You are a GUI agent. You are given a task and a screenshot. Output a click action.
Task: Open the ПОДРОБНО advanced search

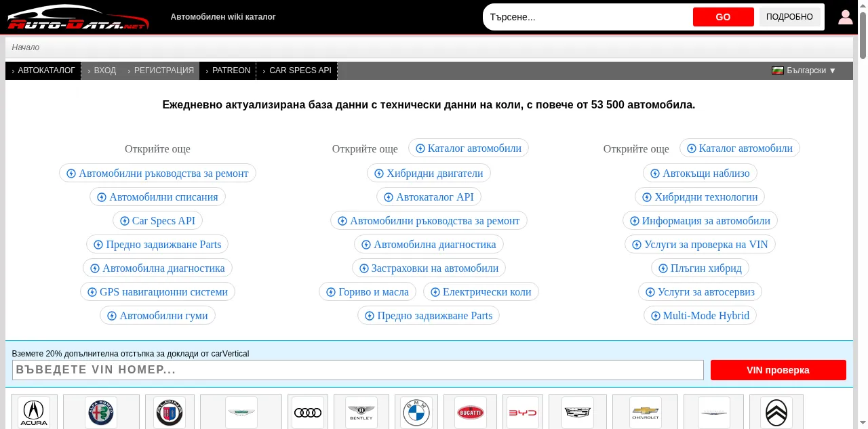point(789,17)
